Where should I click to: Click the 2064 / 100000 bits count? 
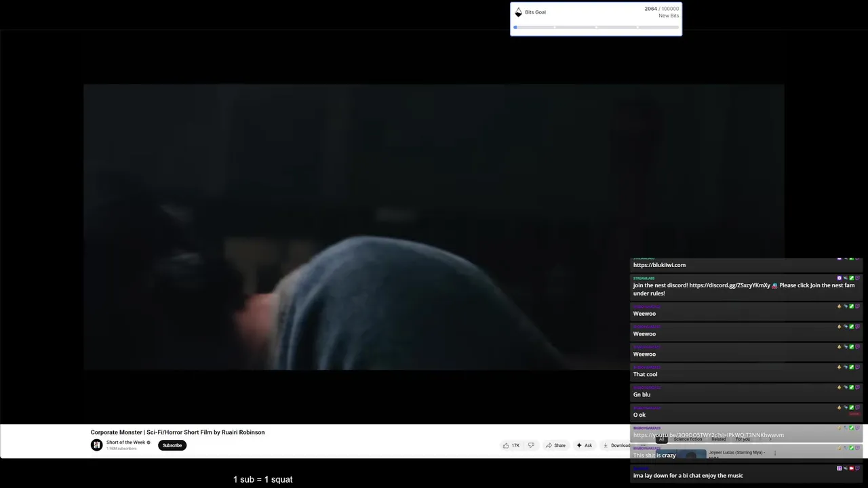pyautogui.click(x=661, y=9)
